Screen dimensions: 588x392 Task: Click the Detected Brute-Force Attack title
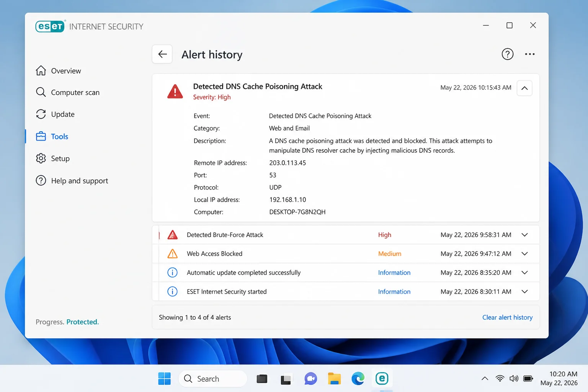pyautogui.click(x=225, y=235)
